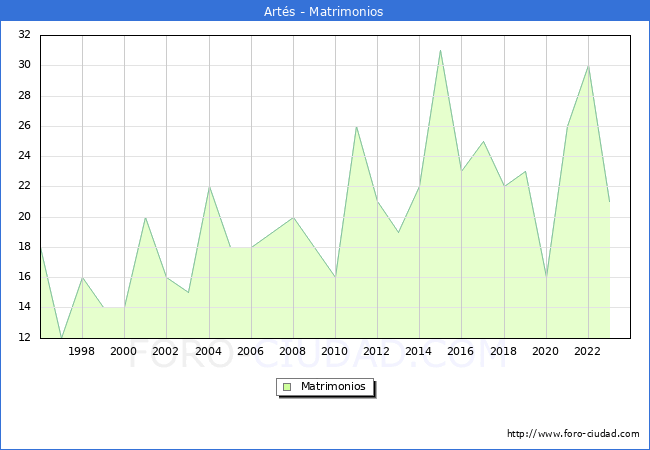Click the y-axis value 26
This screenshot has height=450, width=650.
tap(24, 126)
